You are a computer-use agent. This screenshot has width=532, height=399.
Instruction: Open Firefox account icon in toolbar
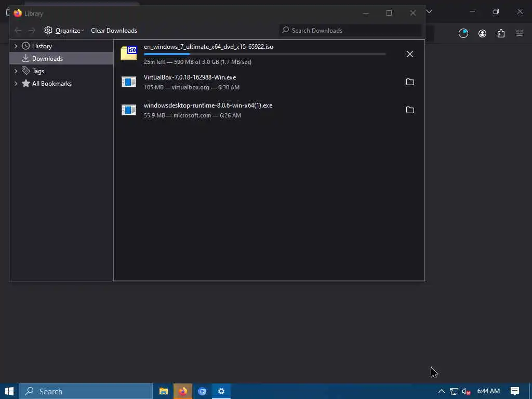(482, 33)
